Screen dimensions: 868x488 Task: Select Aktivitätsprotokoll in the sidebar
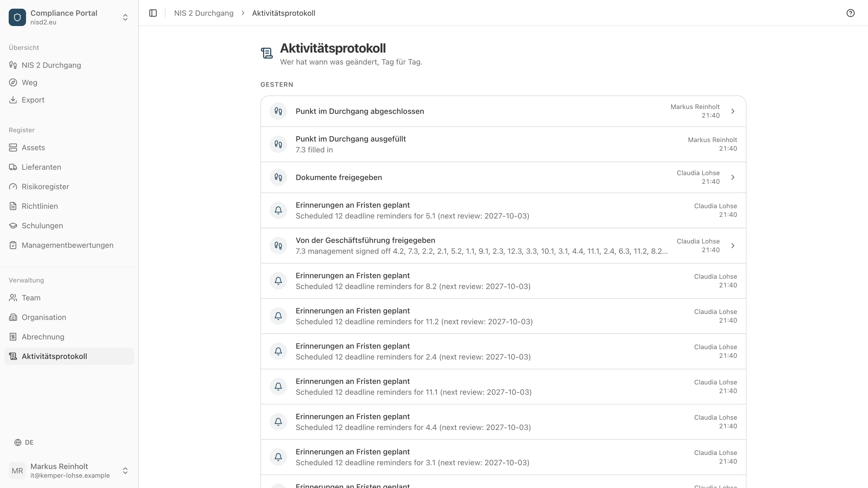pos(69,356)
